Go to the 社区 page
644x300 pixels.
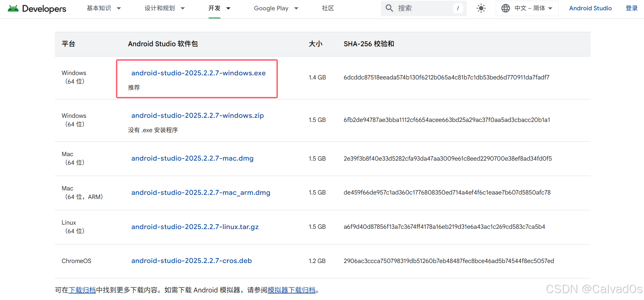click(x=328, y=8)
